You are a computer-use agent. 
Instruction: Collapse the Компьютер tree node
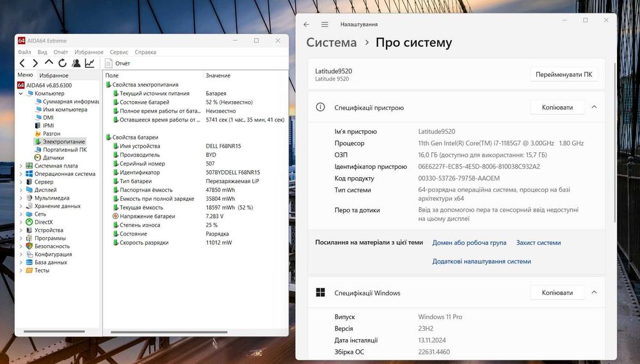21,93
